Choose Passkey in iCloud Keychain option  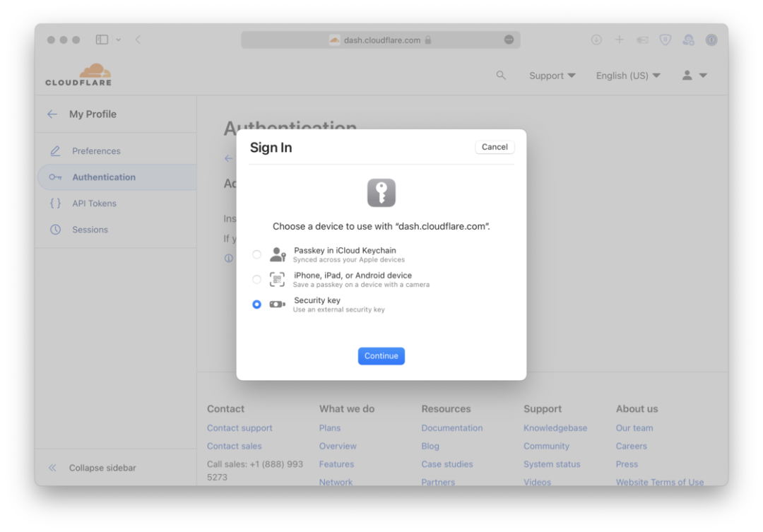point(256,254)
